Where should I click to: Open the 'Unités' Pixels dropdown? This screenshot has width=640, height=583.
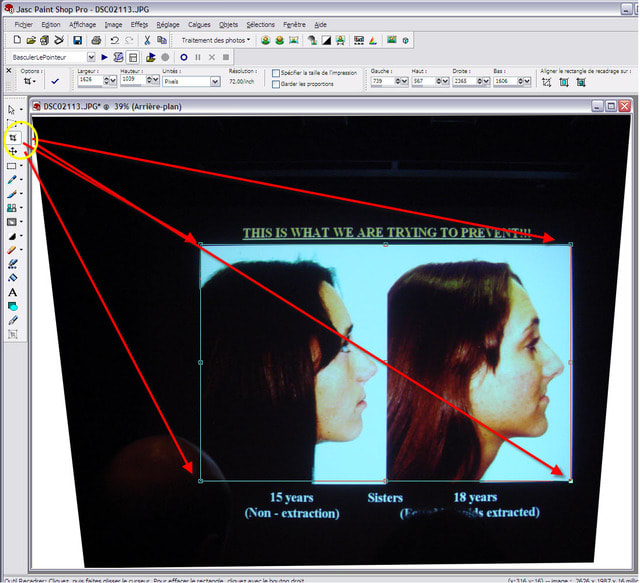pyautogui.click(x=212, y=82)
